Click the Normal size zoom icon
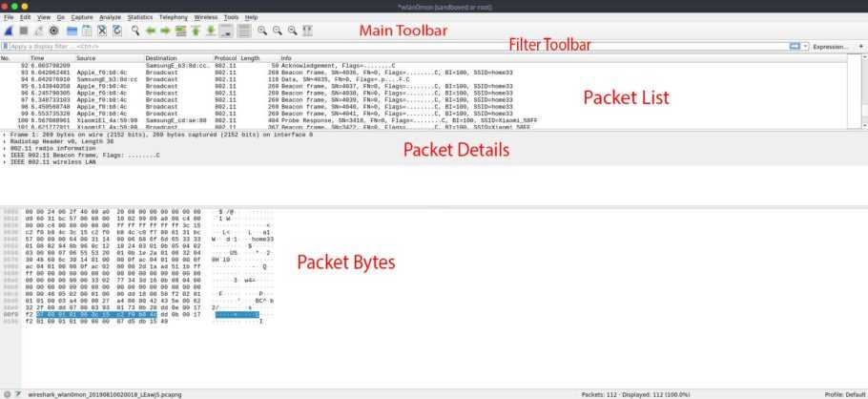Image resolution: width=868 pixels, height=399 pixels. point(292,31)
